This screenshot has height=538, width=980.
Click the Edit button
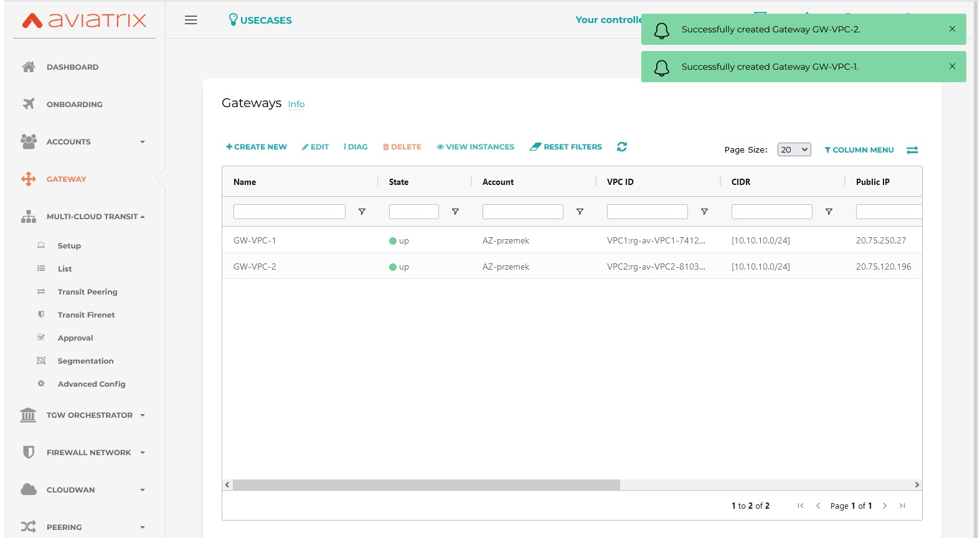coord(316,147)
